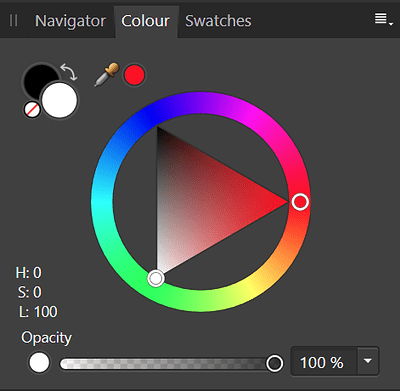Swap primary and secondary colours arrow
The image size is (400, 391).
tap(69, 72)
